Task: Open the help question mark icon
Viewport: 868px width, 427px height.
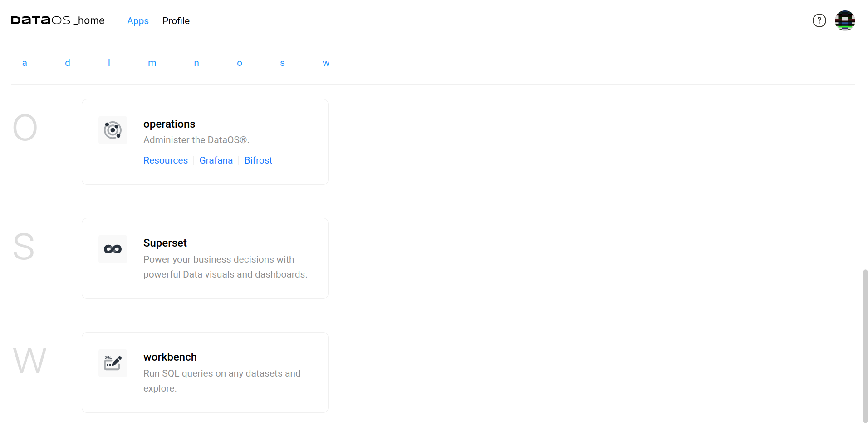Action: click(819, 21)
